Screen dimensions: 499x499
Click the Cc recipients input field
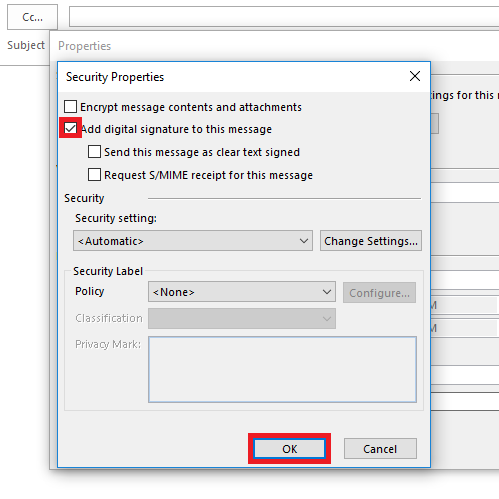pos(284,16)
